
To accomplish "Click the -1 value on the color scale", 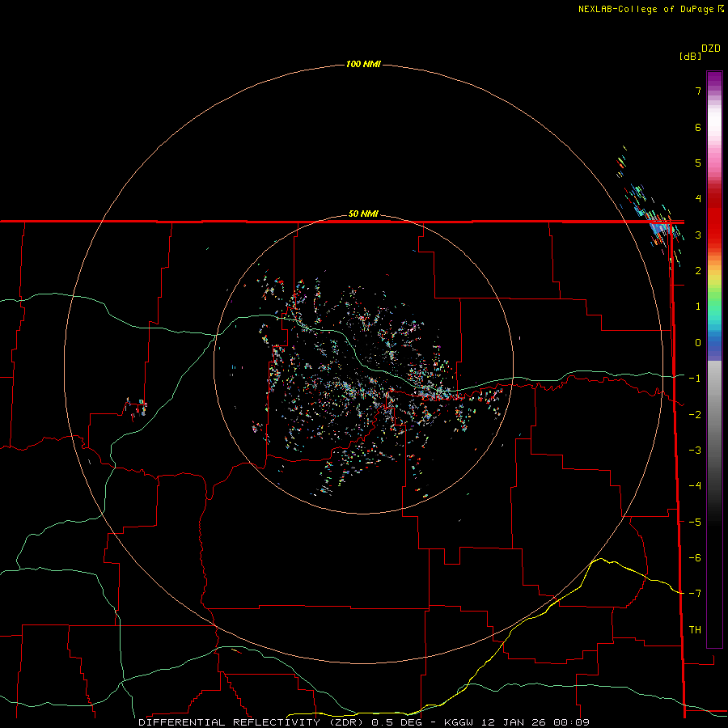I will [x=695, y=379].
